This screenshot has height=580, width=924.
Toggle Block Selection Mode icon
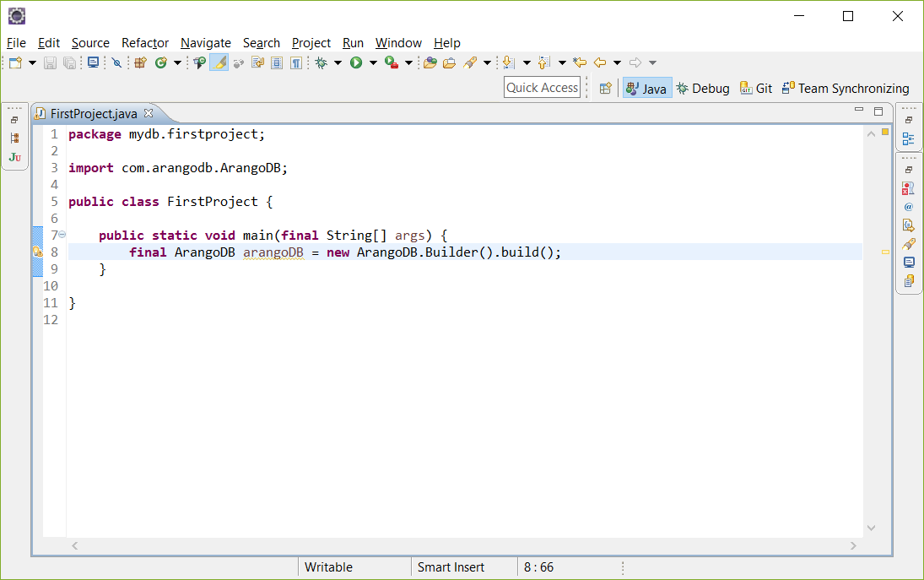tap(277, 62)
